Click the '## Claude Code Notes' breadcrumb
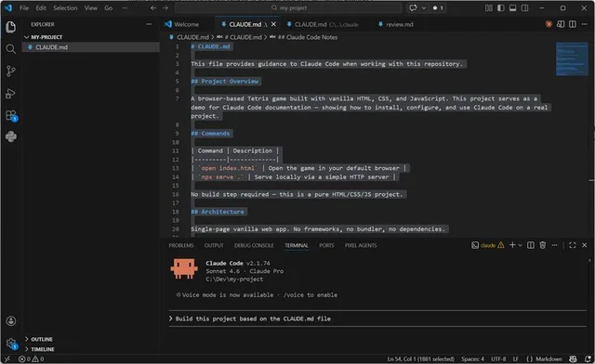Viewport: 595px width, 364px height. point(308,37)
